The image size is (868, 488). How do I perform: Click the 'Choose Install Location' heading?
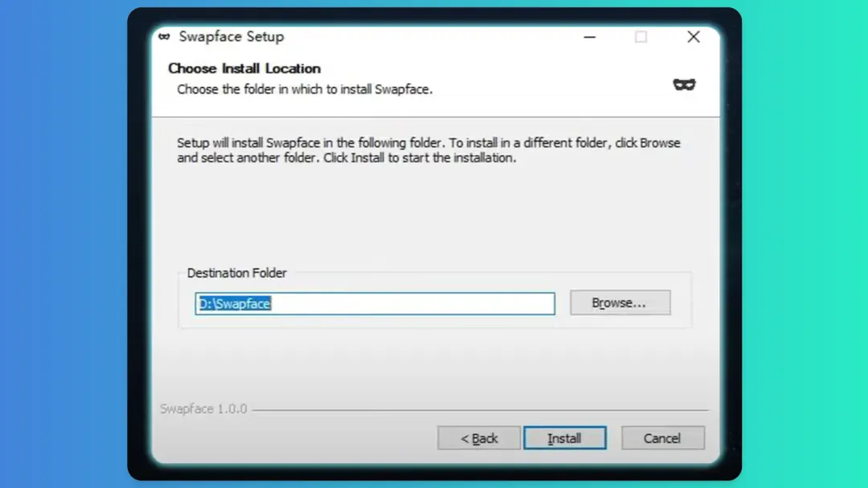[x=244, y=68]
